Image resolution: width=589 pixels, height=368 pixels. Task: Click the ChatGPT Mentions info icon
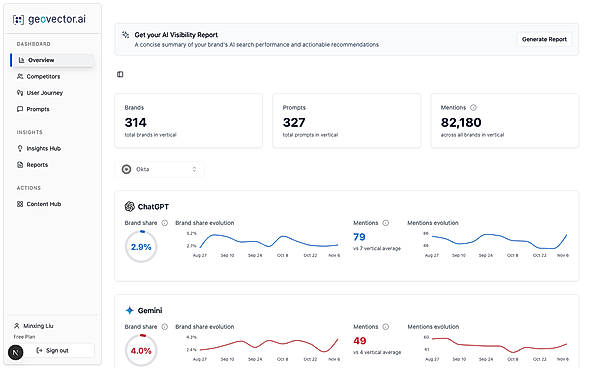click(x=385, y=223)
